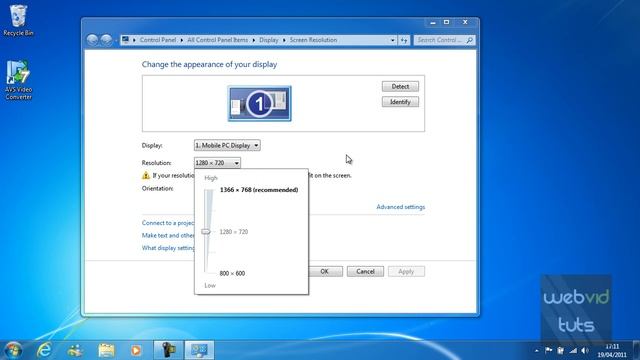
Task: Launch Internet Explorer from the taskbar
Action: click(44, 350)
